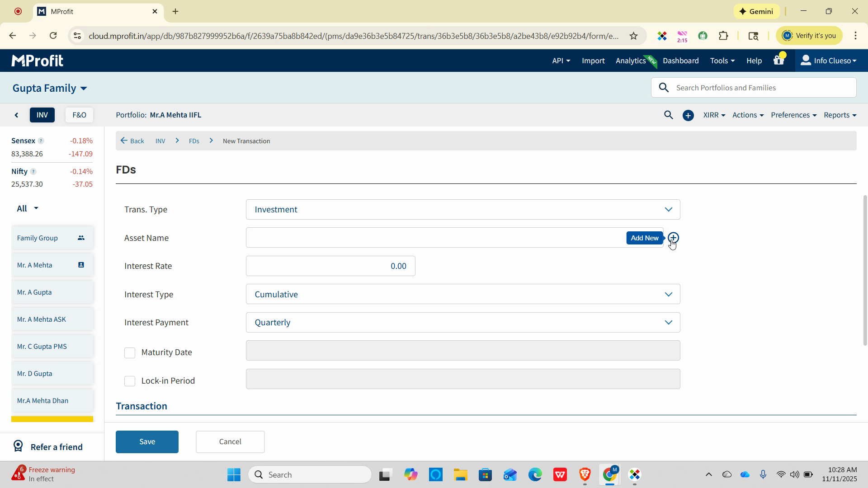Screen dimensions: 868x488
Task: Go to FDs breadcrumb link
Action: [194, 141]
